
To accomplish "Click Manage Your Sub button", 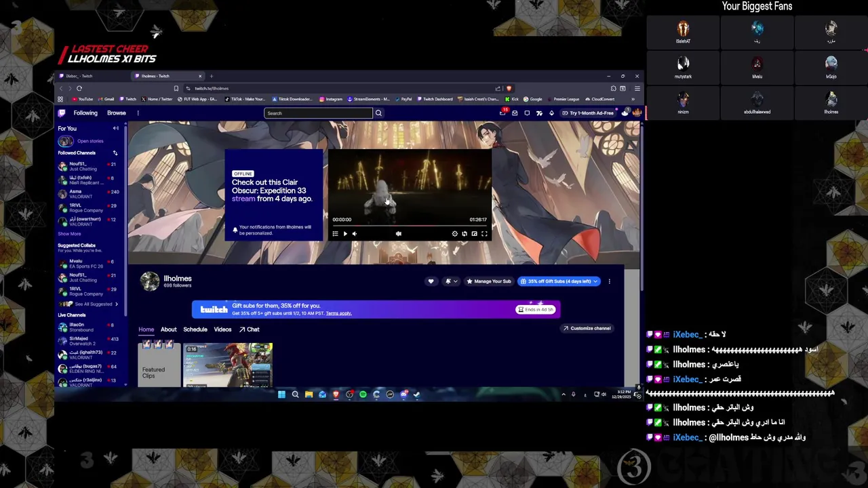I will [489, 281].
